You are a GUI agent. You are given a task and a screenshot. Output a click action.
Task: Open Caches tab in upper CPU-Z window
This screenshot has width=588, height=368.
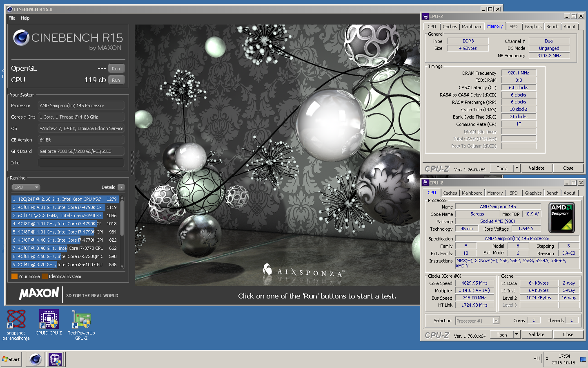[x=450, y=27]
